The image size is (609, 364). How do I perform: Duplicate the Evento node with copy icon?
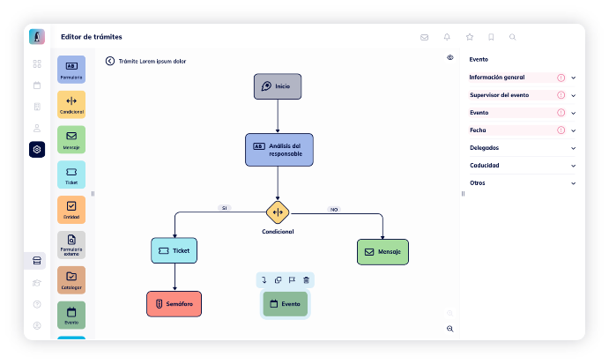pyautogui.click(x=279, y=280)
